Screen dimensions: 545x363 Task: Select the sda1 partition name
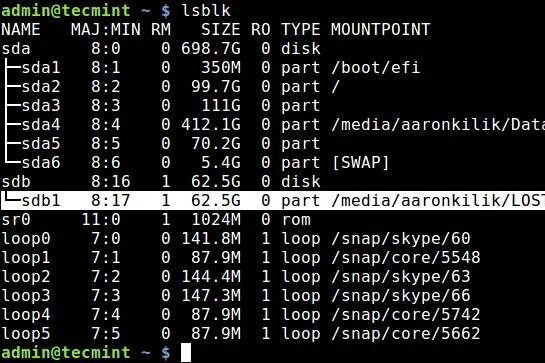41,67
